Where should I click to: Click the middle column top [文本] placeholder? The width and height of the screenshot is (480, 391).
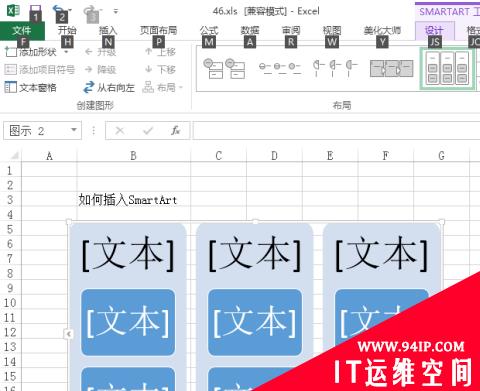(x=255, y=253)
